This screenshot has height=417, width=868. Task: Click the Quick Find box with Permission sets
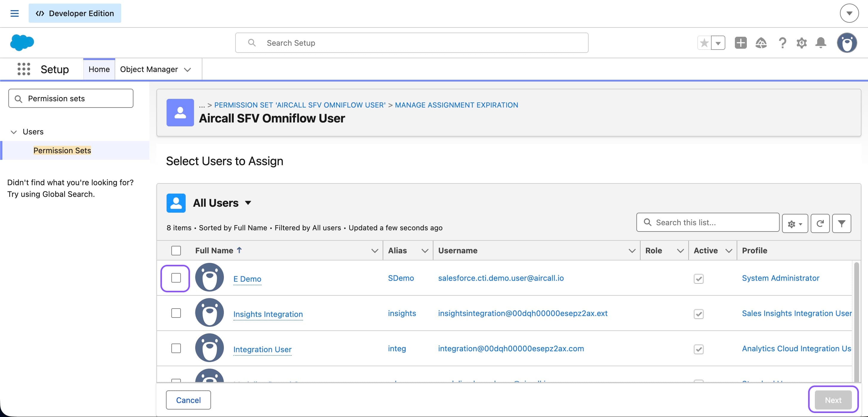coord(71,99)
